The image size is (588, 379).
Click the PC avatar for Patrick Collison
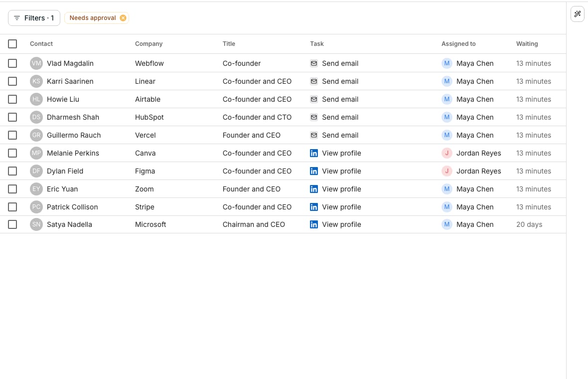(36, 207)
